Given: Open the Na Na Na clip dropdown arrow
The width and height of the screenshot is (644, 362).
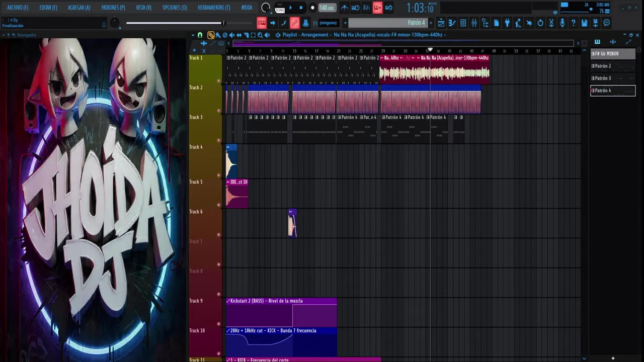Looking at the screenshot, I should coord(445,35).
